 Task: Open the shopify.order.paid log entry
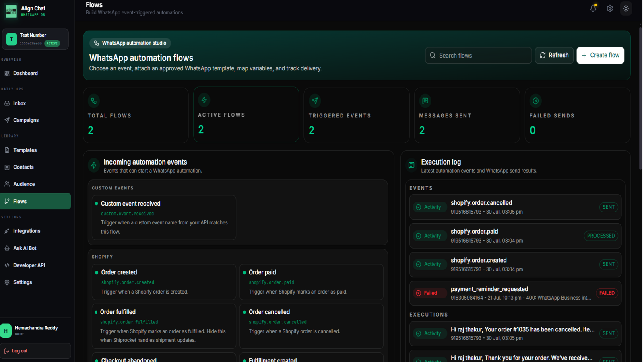pyautogui.click(x=515, y=236)
